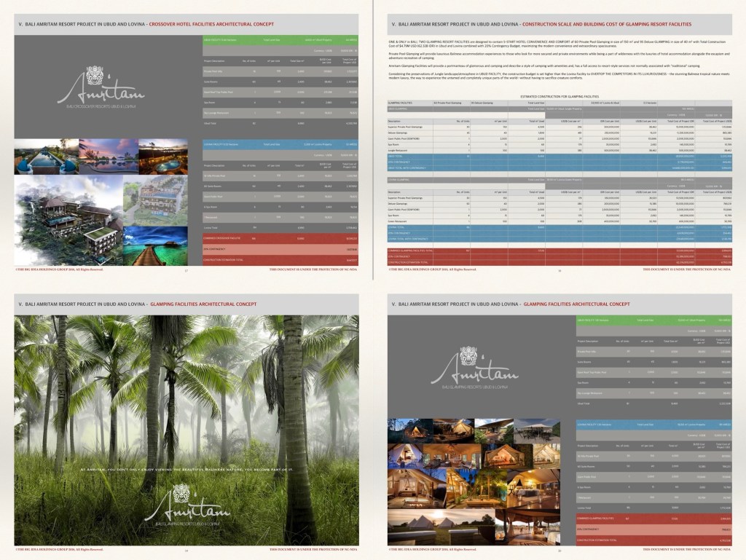
Task: Click the "Construction Estimation Total" row on crossover page
Action: point(280,260)
